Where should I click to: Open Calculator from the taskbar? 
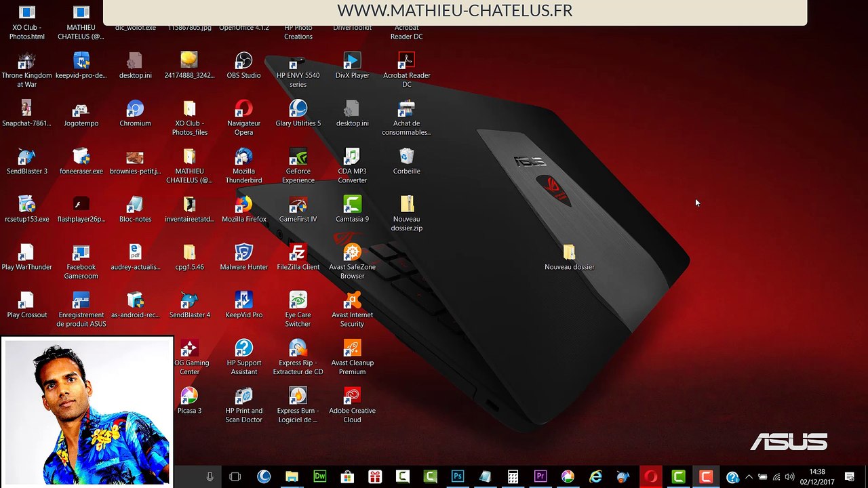pos(513,477)
